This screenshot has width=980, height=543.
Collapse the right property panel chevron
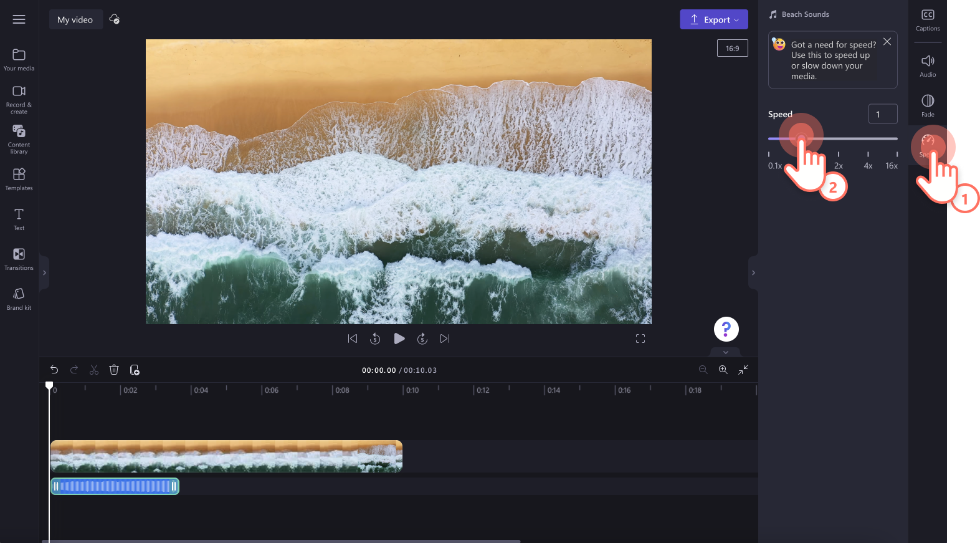[x=753, y=272]
